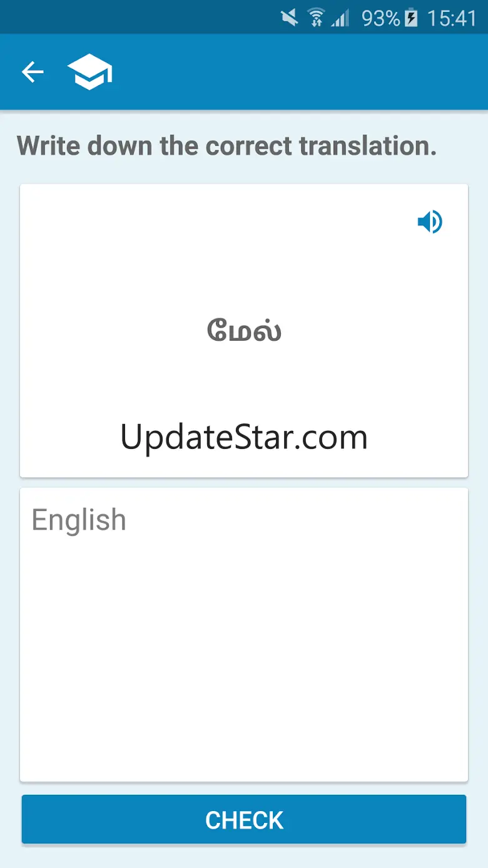
Task: Focus the English translation input field
Action: pos(244,634)
